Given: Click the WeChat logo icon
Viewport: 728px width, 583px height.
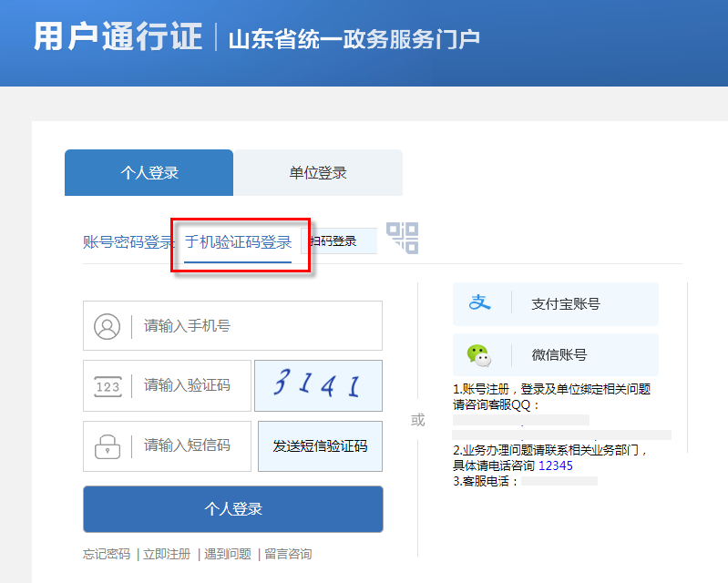Looking at the screenshot, I should (x=478, y=355).
